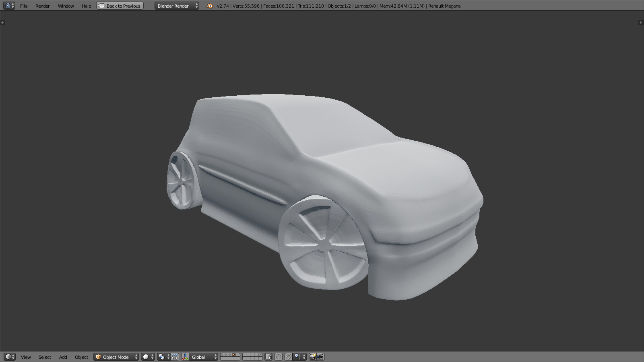Click the front wheel of the car
Viewport: 644px width, 362px height.
323,243
